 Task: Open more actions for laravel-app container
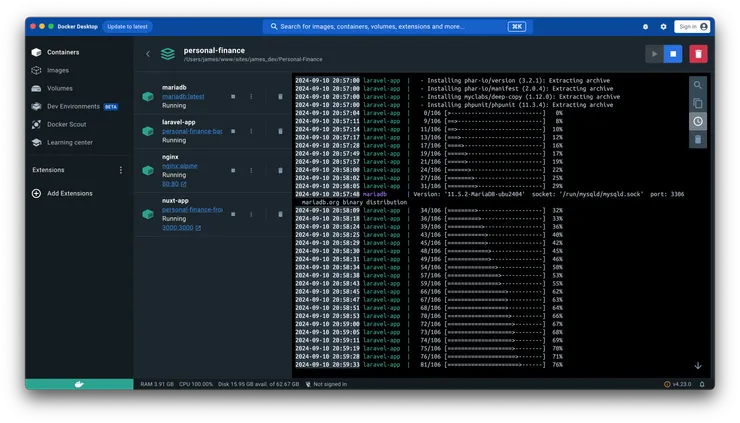251,131
